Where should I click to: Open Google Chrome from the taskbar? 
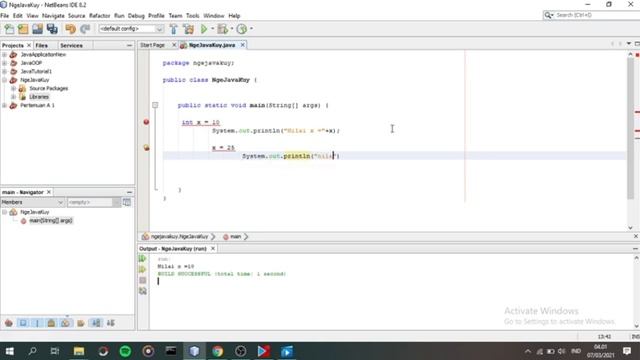pyautogui.click(x=218, y=351)
